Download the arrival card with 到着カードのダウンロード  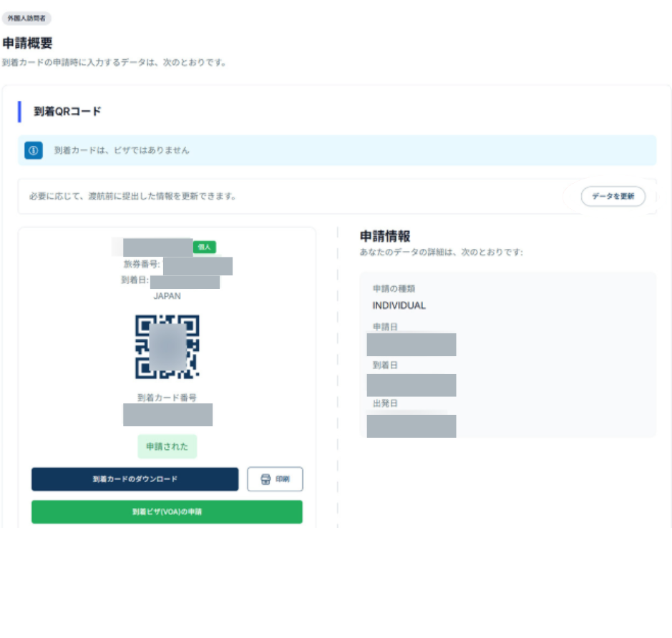[135, 479]
